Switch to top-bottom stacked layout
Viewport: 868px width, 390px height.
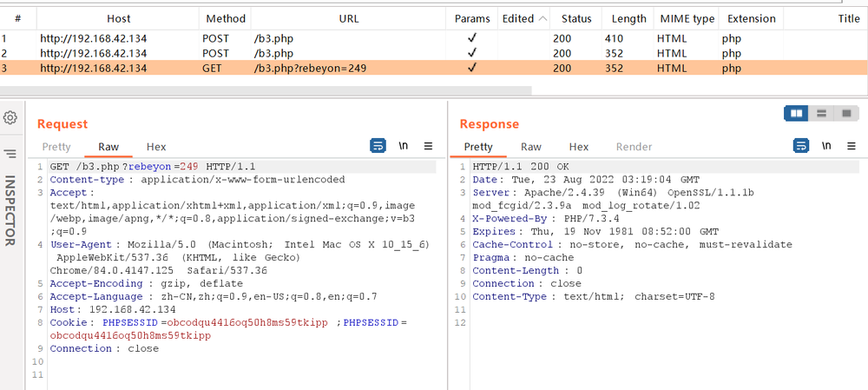point(820,114)
